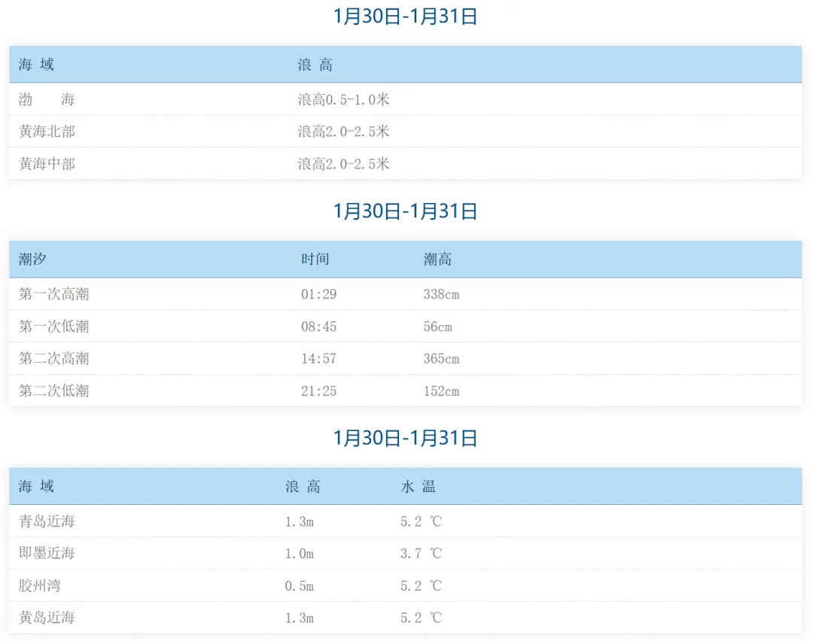Click the 时间 column header
The width and height of the screenshot is (813, 644).
[315, 259]
